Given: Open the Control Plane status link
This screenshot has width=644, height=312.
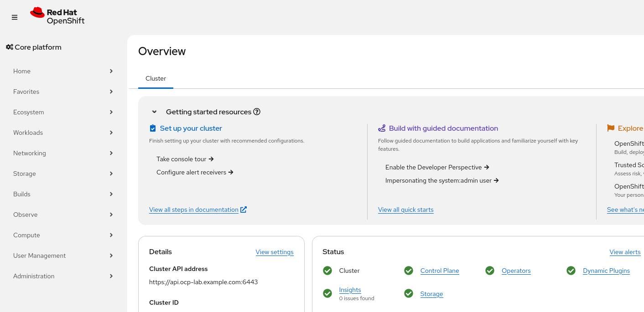Looking at the screenshot, I should (440, 271).
